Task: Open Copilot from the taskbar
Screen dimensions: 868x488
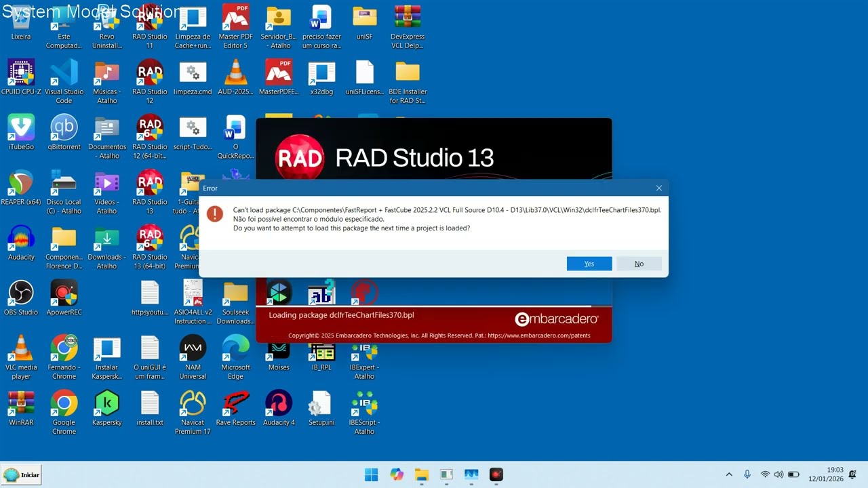Action: tap(397, 474)
